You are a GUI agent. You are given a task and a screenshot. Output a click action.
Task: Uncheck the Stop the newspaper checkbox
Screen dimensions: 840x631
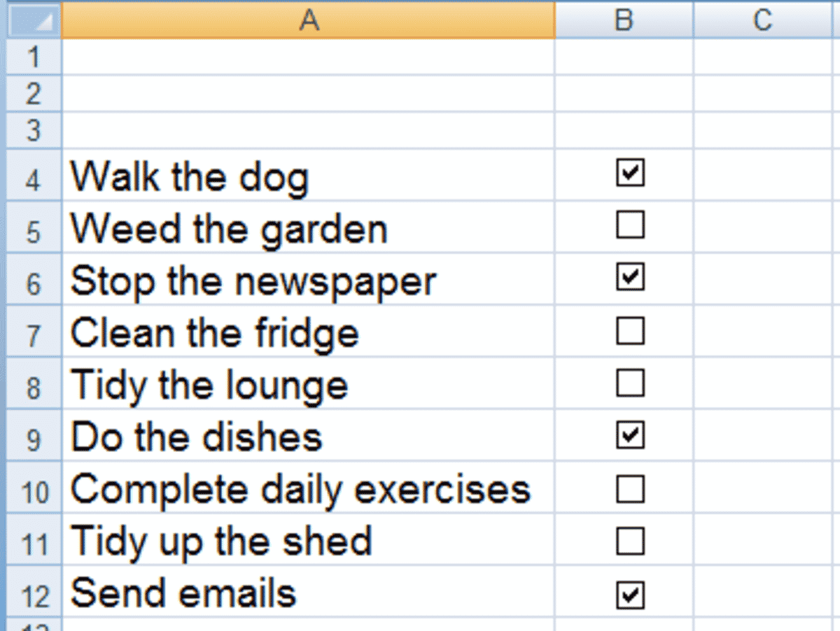coord(629,278)
